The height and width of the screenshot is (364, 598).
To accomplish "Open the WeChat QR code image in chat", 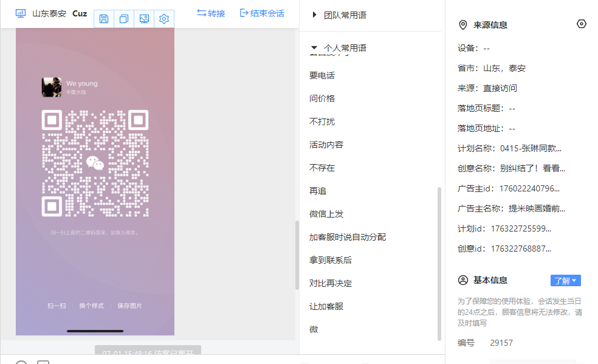I will [95, 182].
